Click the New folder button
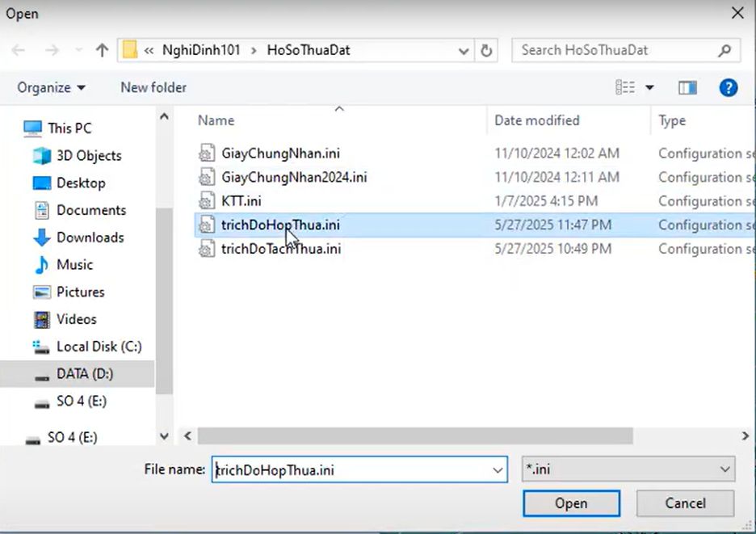The height and width of the screenshot is (534, 756). point(153,87)
